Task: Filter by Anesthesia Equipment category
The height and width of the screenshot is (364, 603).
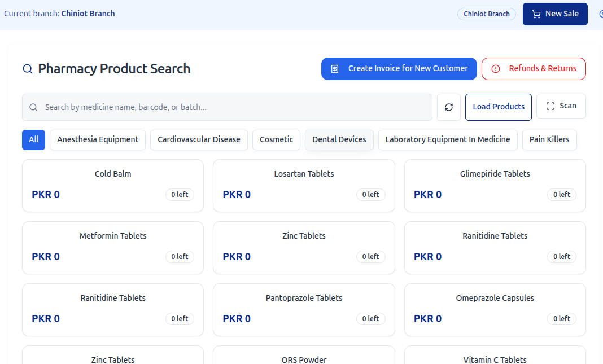Action: [x=98, y=140]
